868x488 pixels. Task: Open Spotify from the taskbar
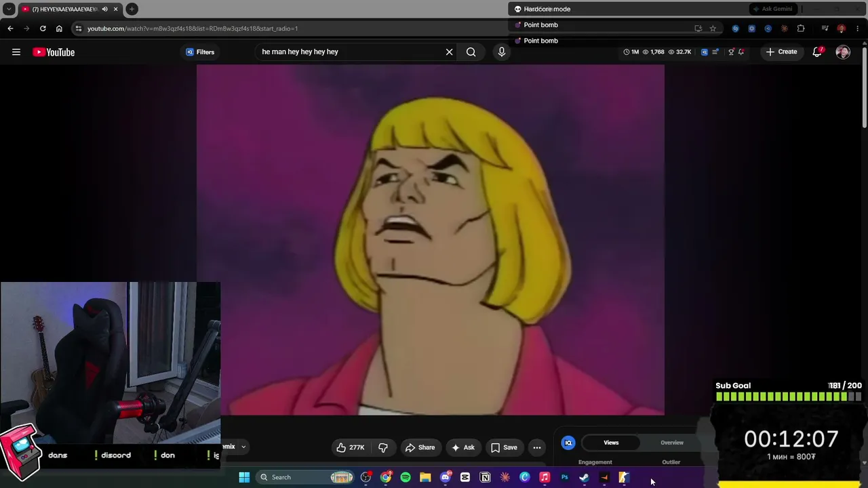click(x=406, y=477)
